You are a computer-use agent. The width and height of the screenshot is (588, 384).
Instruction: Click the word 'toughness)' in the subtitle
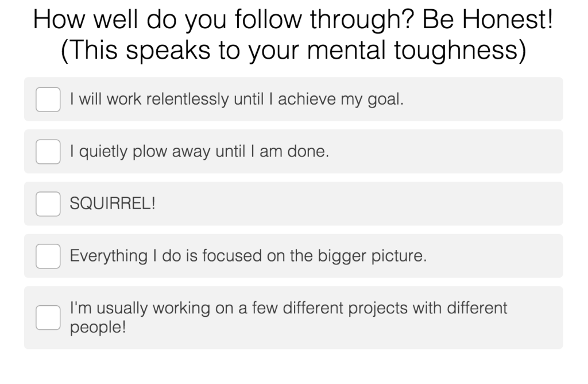click(461, 51)
